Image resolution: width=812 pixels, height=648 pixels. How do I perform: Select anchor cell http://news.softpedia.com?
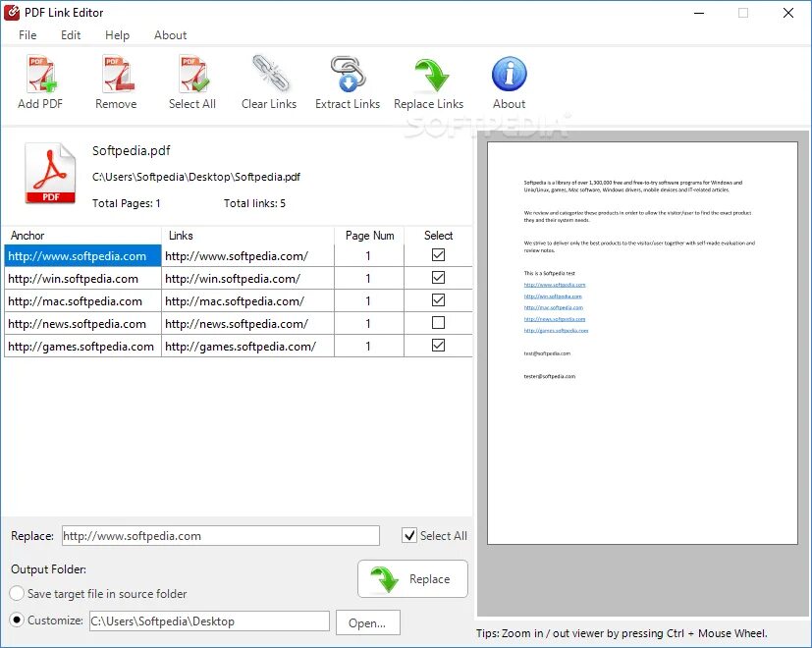[x=82, y=324]
